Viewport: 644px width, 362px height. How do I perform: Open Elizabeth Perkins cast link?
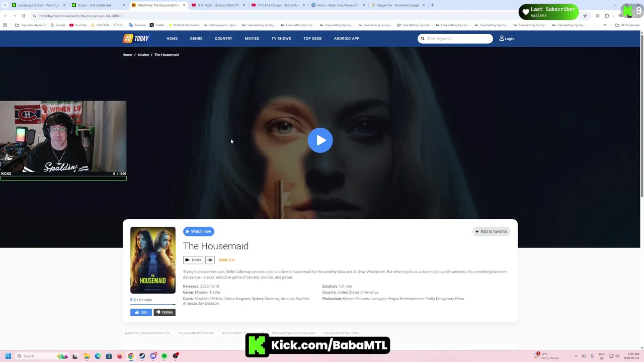coord(208,299)
